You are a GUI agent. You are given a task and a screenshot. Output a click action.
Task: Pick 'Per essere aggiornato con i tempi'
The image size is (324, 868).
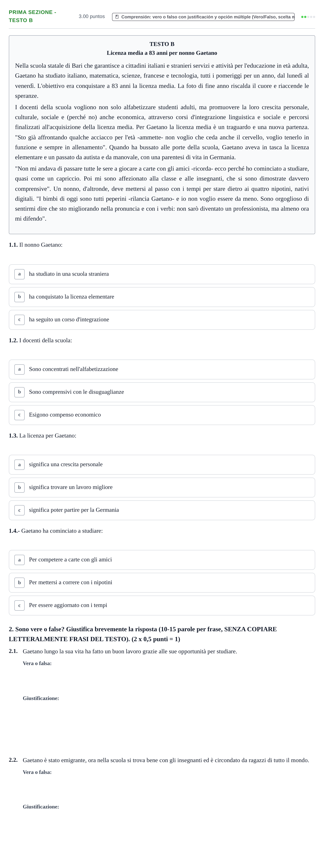[x=162, y=605]
